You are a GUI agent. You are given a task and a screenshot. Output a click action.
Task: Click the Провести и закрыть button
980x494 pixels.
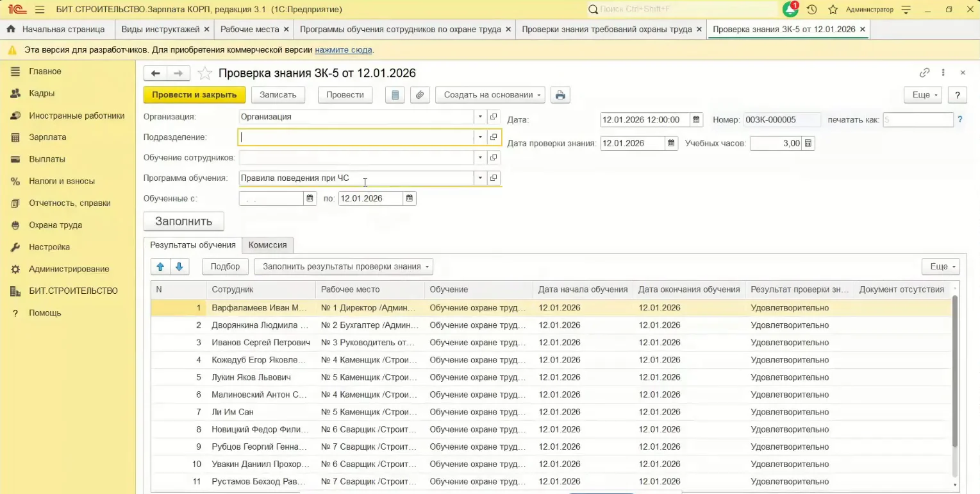(x=194, y=95)
